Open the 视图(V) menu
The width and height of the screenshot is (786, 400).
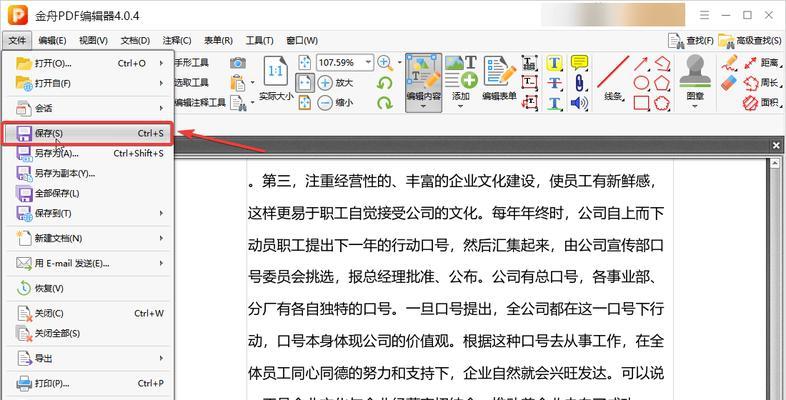coord(93,41)
